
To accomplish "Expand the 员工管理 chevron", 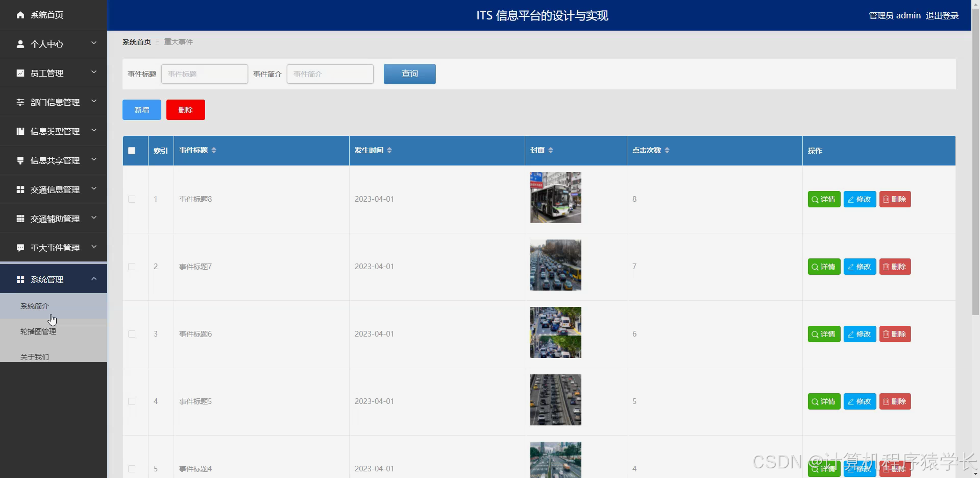I will [94, 72].
